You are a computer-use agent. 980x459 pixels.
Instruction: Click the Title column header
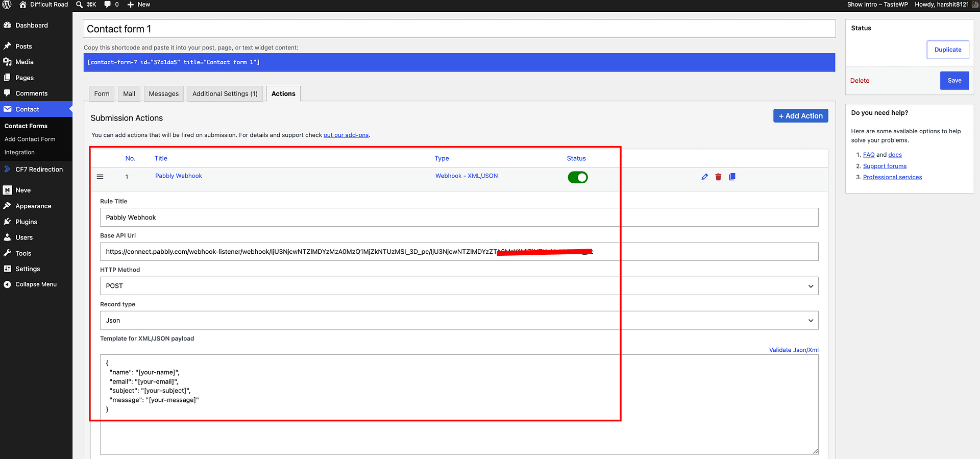point(161,158)
